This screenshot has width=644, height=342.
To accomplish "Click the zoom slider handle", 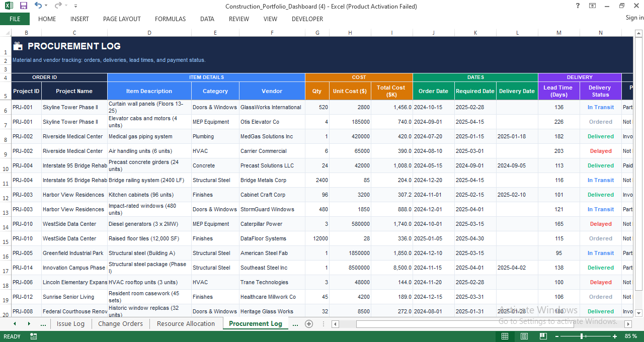I will pos(582,336).
